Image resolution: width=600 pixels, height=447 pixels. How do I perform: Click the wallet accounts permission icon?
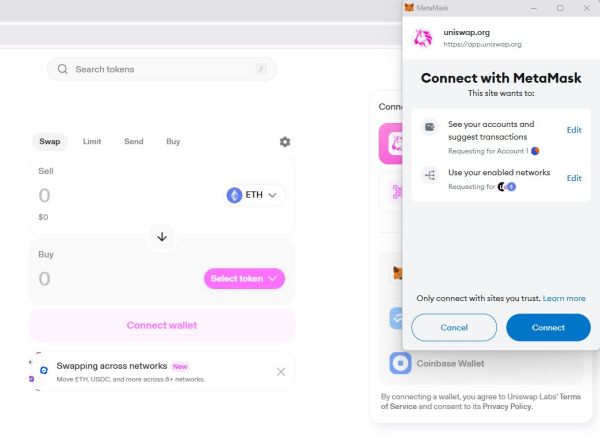[430, 127]
